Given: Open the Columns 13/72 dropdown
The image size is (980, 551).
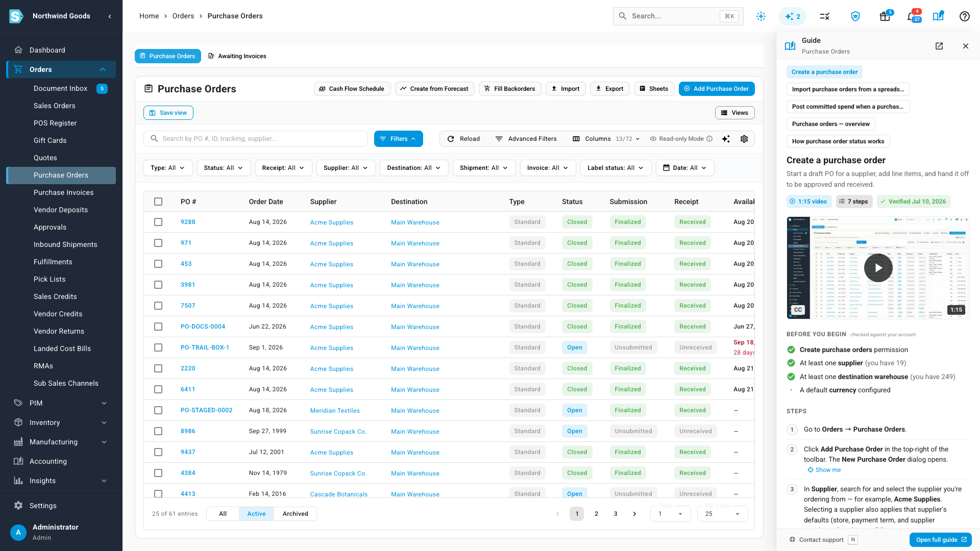Looking at the screenshot, I should click(x=606, y=139).
